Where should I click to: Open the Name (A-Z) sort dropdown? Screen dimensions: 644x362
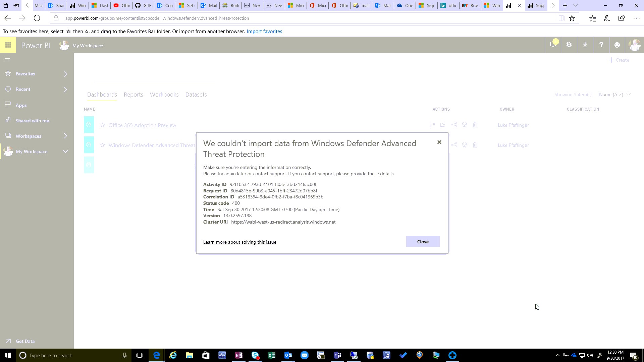tap(615, 95)
